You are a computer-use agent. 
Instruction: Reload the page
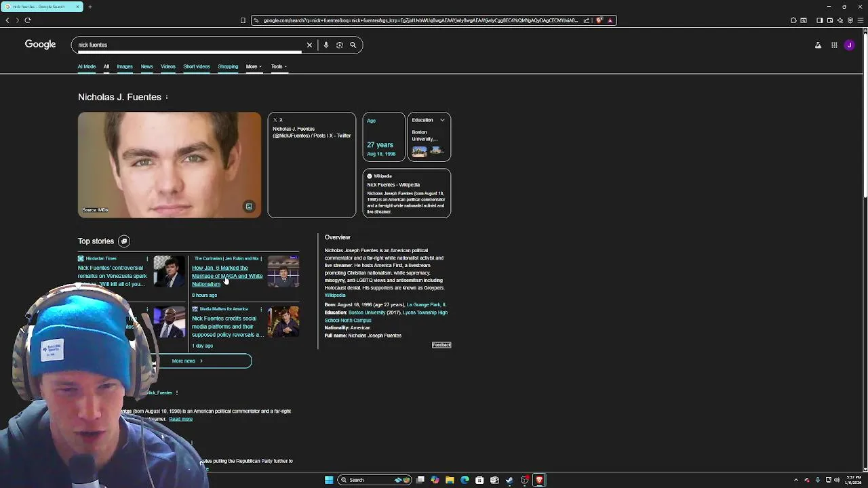[x=28, y=20]
